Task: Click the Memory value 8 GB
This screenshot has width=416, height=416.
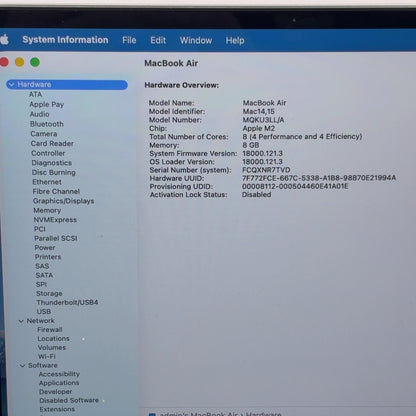Action: (251, 145)
